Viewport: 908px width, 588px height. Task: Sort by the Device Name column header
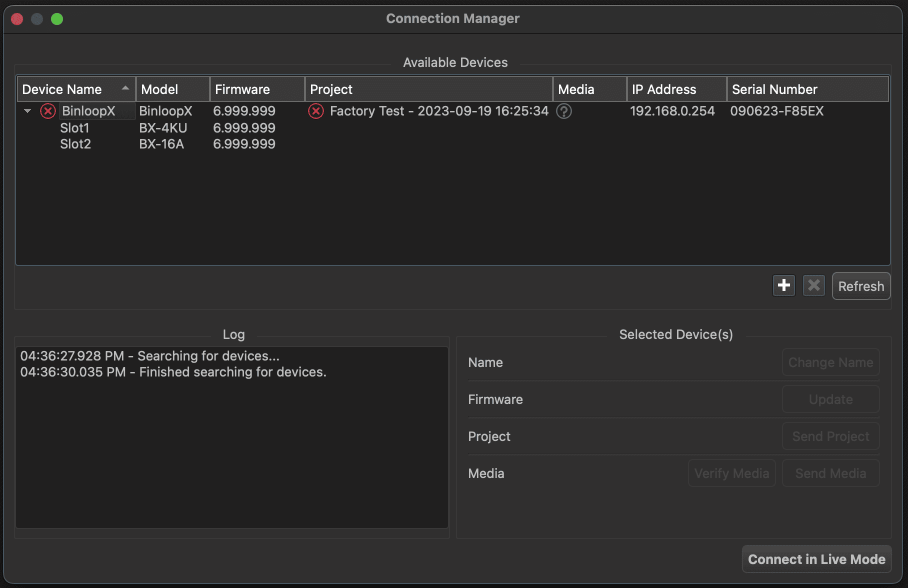click(62, 89)
